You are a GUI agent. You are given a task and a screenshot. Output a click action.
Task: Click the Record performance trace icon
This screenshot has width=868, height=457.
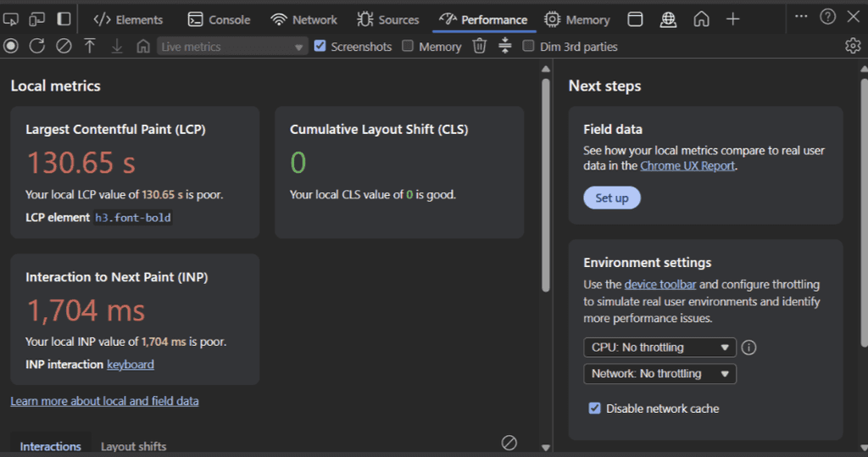(11, 47)
